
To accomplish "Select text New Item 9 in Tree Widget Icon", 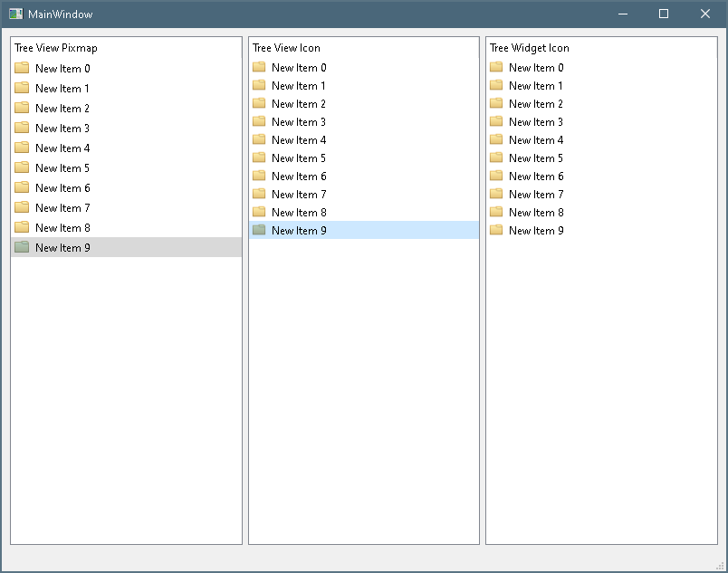I will tap(536, 231).
